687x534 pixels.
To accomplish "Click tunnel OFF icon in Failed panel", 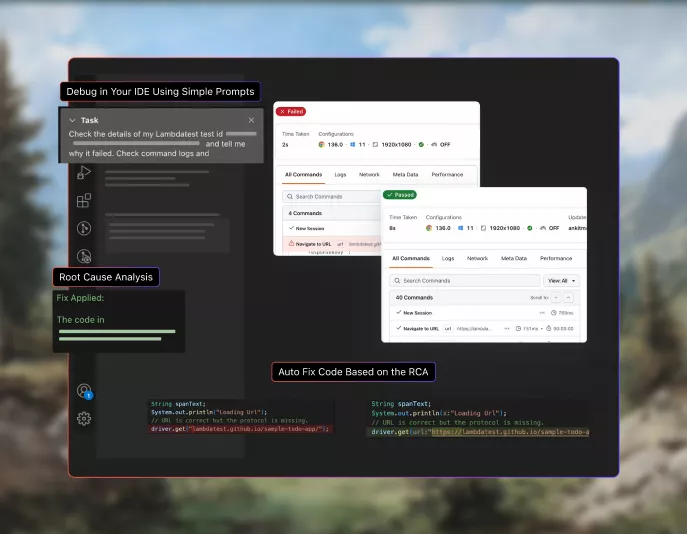I will click(434, 145).
